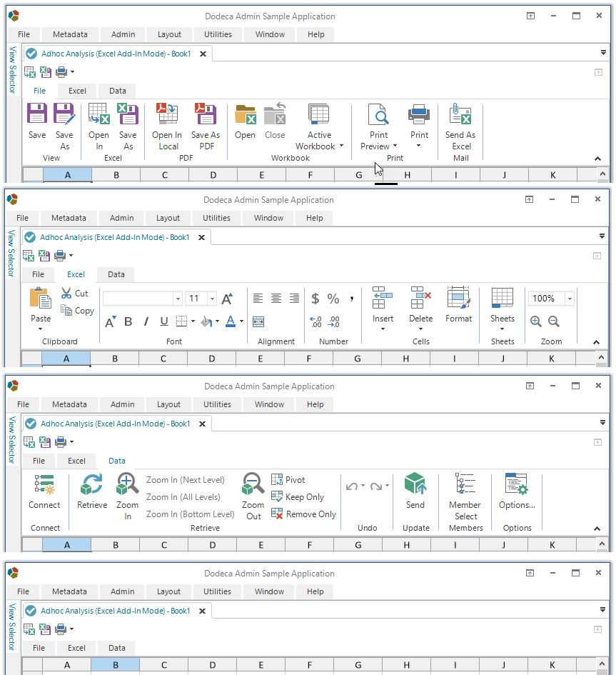Select Excel tab in the collapsed-ribbon window
Image resolution: width=616 pixels, height=675 pixels.
tap(76, 648)
